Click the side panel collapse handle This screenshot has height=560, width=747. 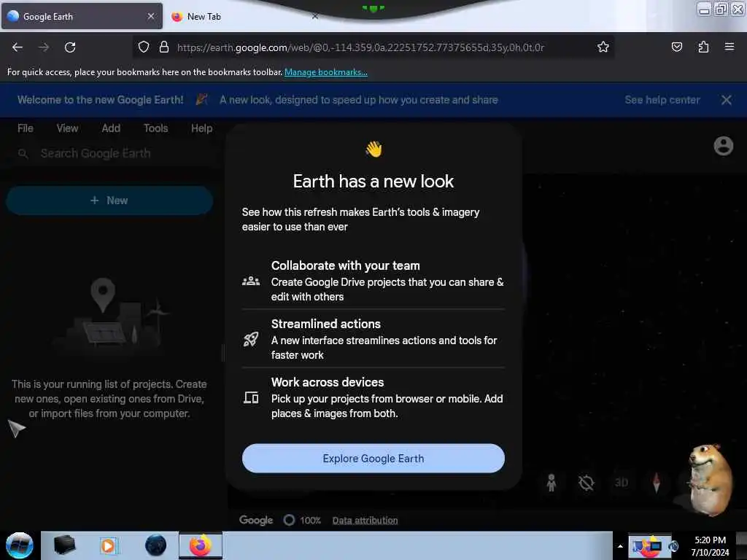pyautogui.click(x=223, y=354)
